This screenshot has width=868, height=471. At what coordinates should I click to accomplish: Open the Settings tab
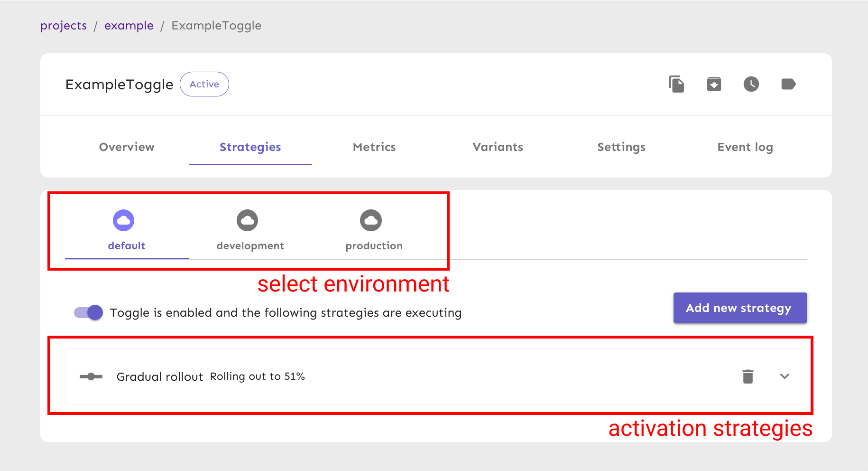pos(621,147)
